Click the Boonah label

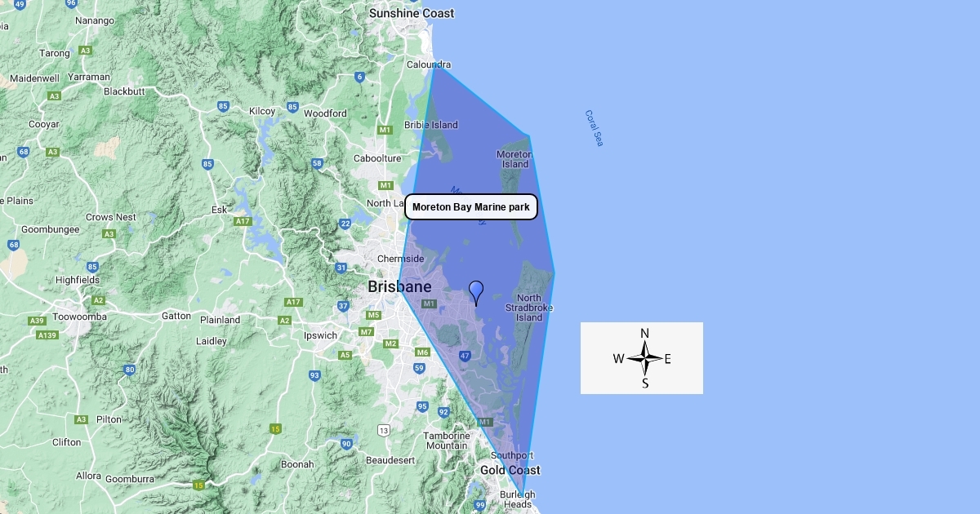(297, 464)
